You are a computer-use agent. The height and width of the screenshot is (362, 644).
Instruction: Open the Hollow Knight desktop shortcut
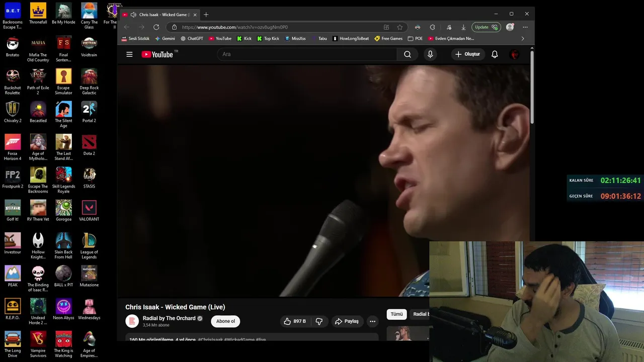click(38, 246)
